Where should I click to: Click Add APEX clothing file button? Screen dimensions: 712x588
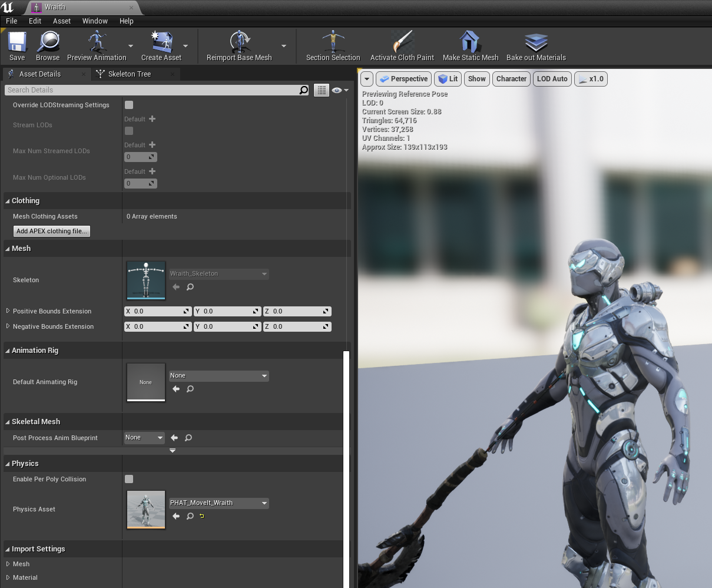[52, 231]
